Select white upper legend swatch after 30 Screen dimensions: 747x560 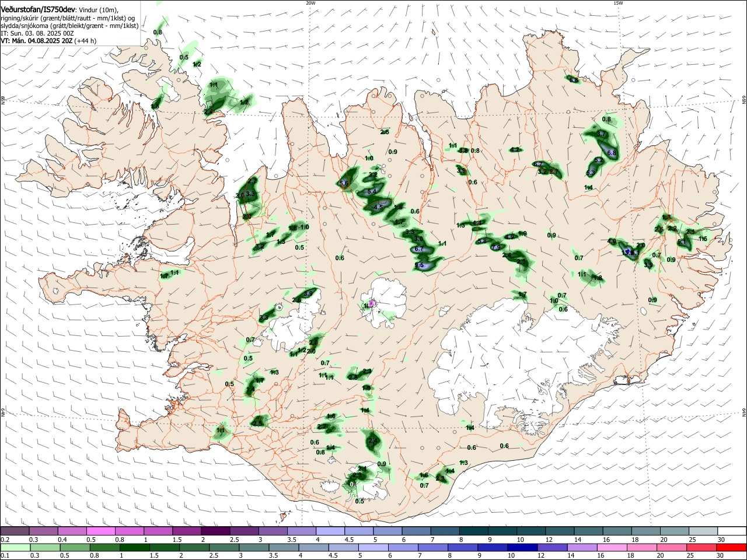[x=732, y=531]
